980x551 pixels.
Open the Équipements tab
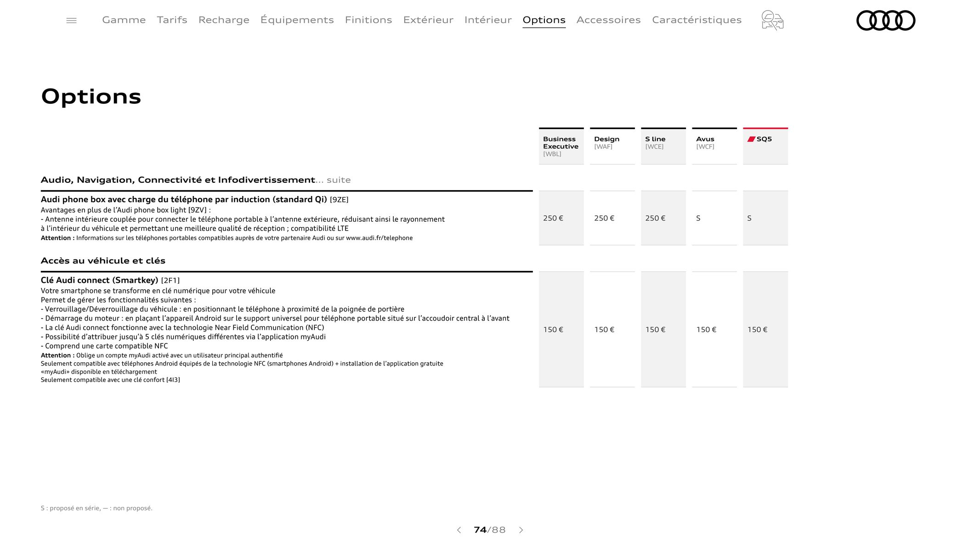(x=297, y=20)
